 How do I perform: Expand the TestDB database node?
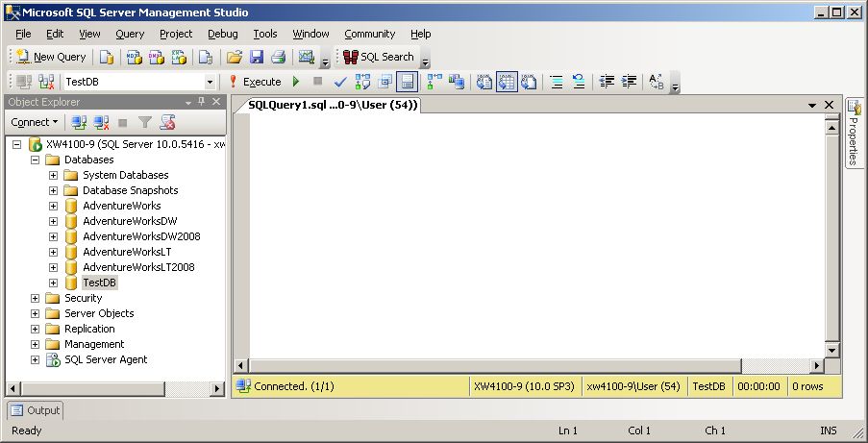pos(53,283)
